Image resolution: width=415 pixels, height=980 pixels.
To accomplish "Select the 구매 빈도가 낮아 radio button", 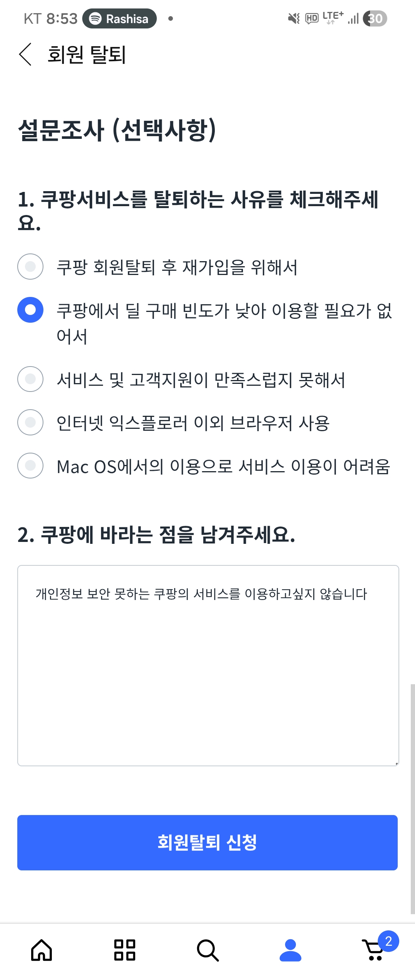I will tap(30, 310).
